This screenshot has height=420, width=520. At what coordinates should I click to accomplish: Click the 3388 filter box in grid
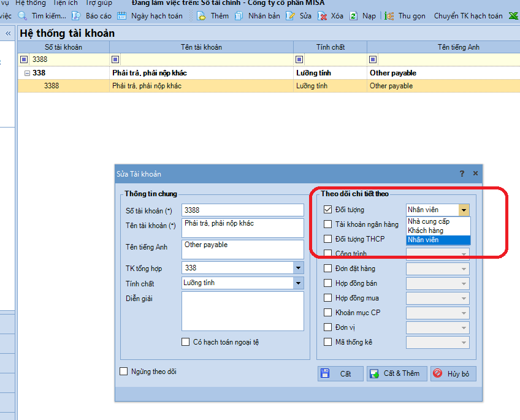coord(69,59)
